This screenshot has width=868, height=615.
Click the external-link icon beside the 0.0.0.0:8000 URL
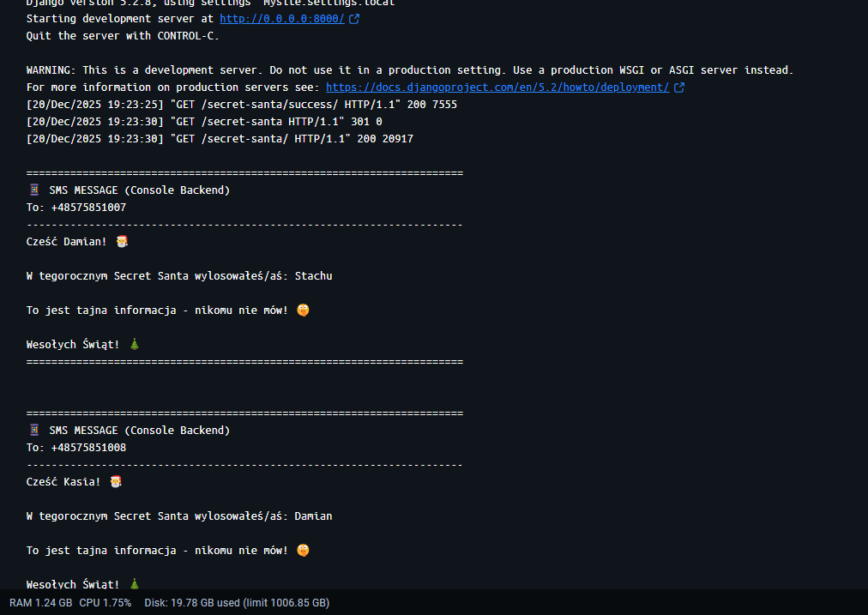[354, 19]
